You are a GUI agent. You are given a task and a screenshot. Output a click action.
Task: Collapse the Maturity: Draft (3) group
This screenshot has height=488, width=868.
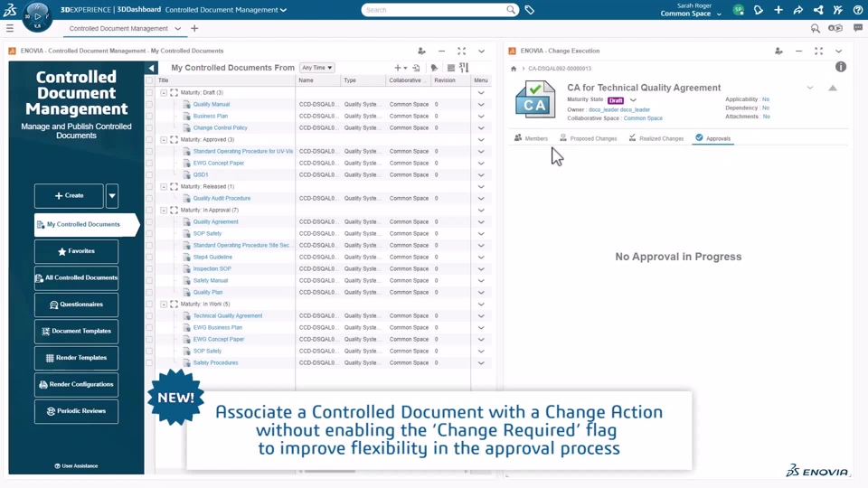164,92
